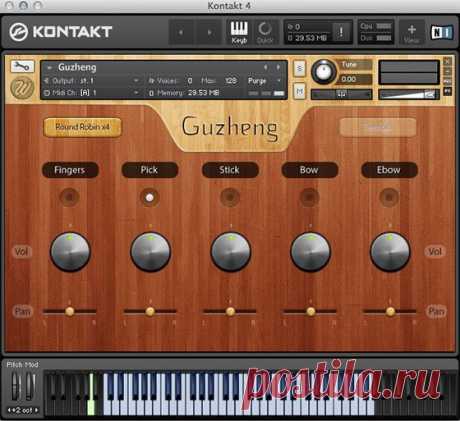The height and width of the screenshot is (421, 460).
Task: Open the Output st. 1 dropdown
Action: point(136,81)
